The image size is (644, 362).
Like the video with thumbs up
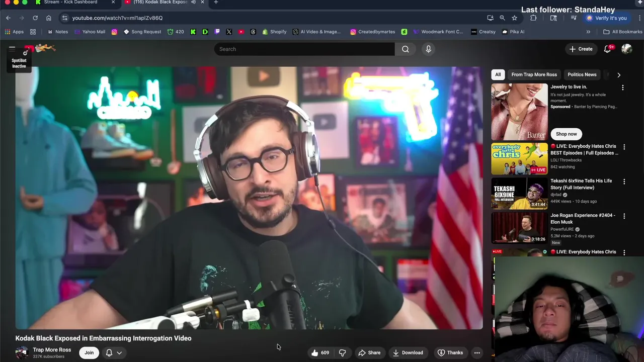coord(320,352)
